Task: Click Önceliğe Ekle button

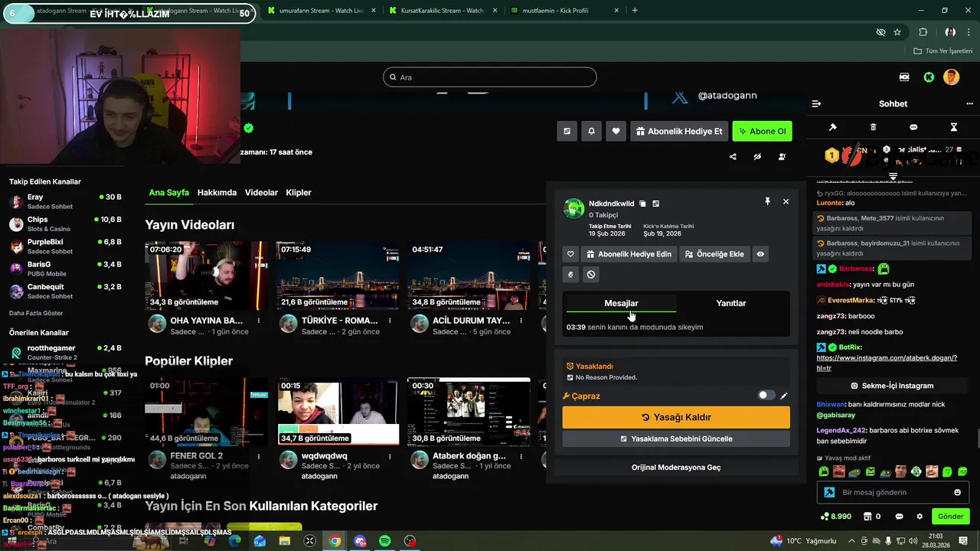Action: 714,254
